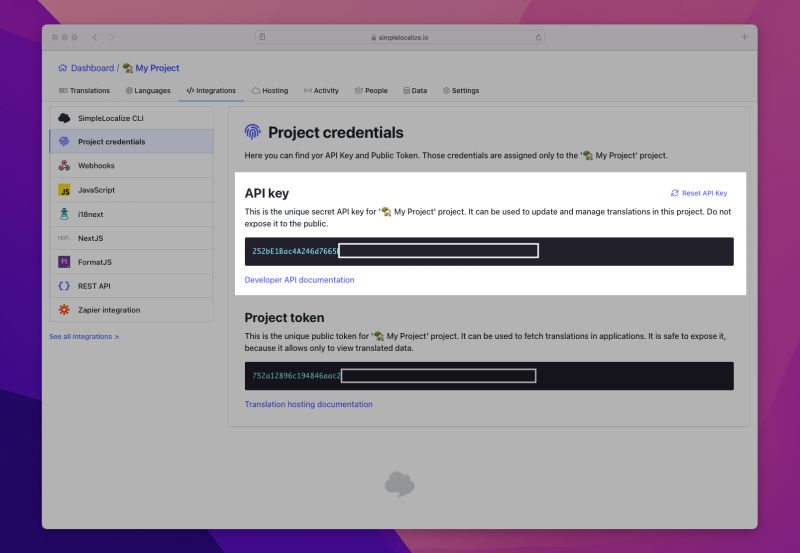The width and height of the screenshot is (800, 553).
Task: Reload page with browser refresh icon
Action: [x=538, y=37]
